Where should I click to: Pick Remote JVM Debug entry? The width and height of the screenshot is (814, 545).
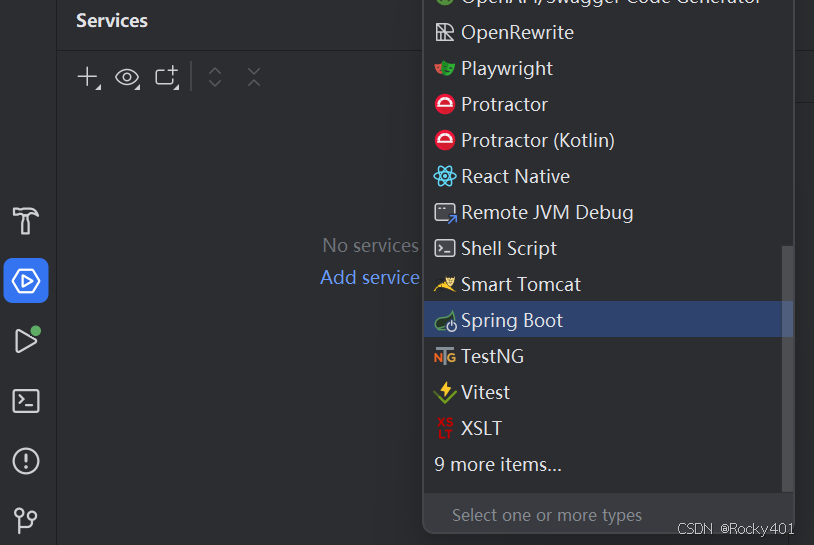[546, 212]
